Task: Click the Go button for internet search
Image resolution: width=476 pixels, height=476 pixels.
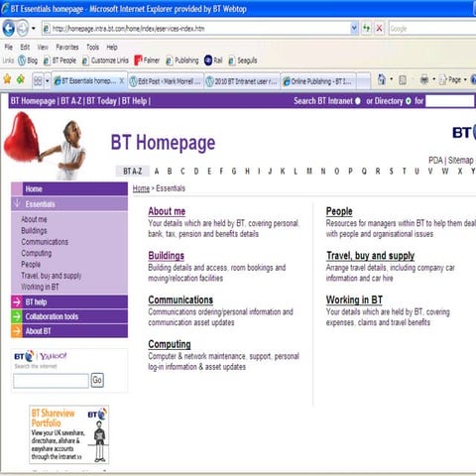Action: (97, 380)
